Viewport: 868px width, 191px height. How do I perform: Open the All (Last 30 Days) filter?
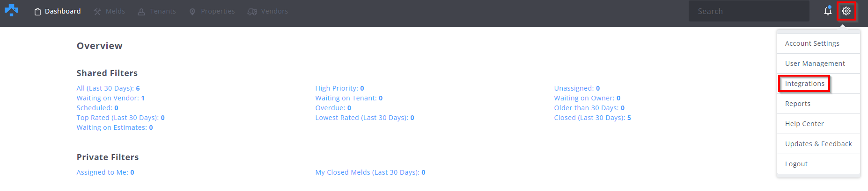[108, 88]
